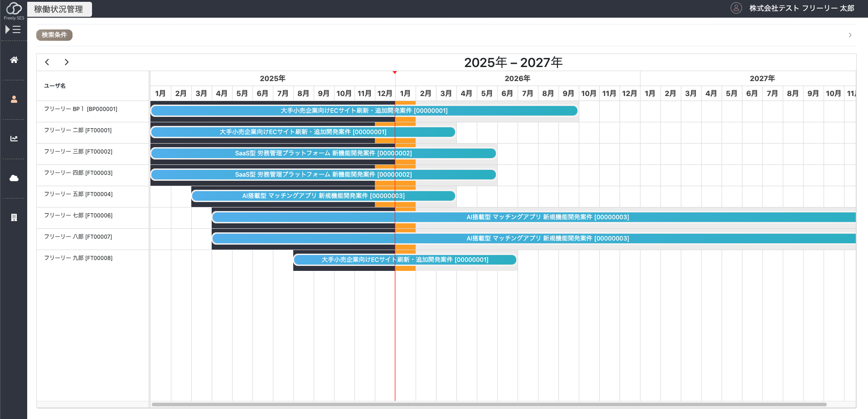Go to previous period with left chevron
Viewport: 868px width, 419px height.
[x=47, y=62]
